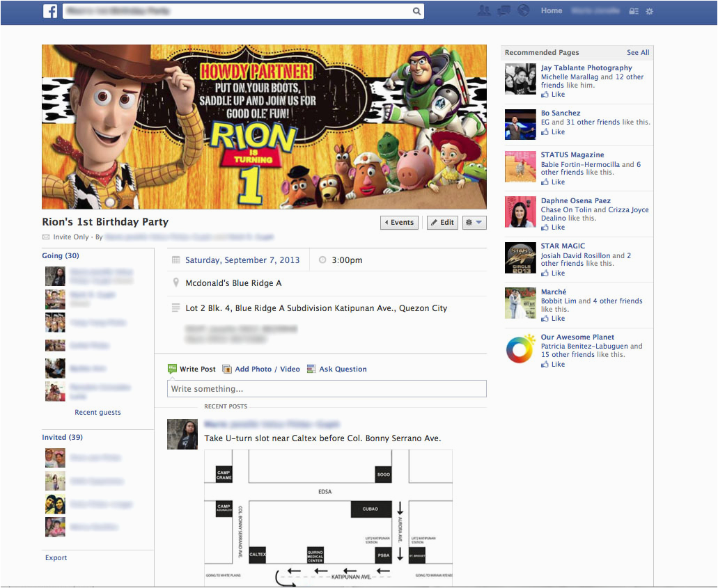The height and width of the screenshot is (588, 718).
Task: Click the post author's profile picture
Action: pos(182,434)
